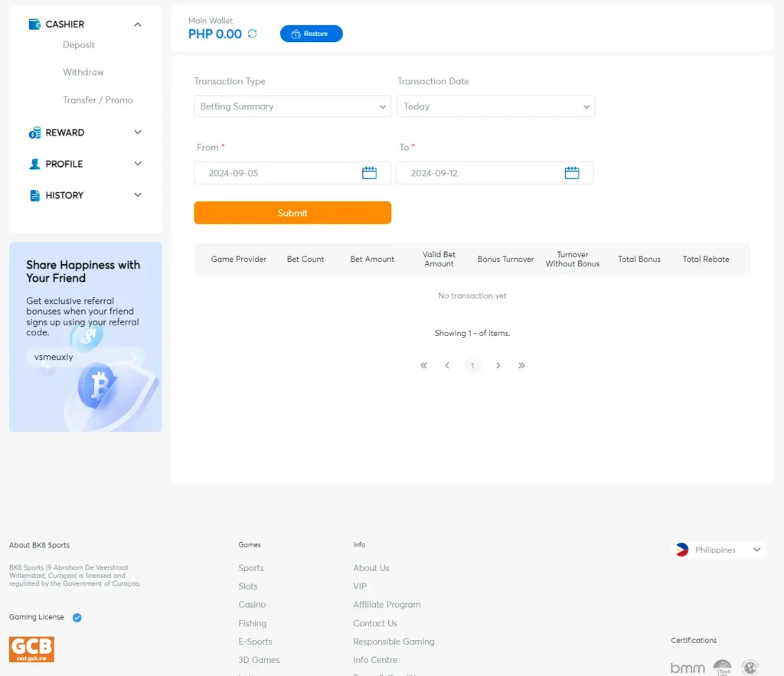Select Withdraw in the sidebar

pos(83,72)
